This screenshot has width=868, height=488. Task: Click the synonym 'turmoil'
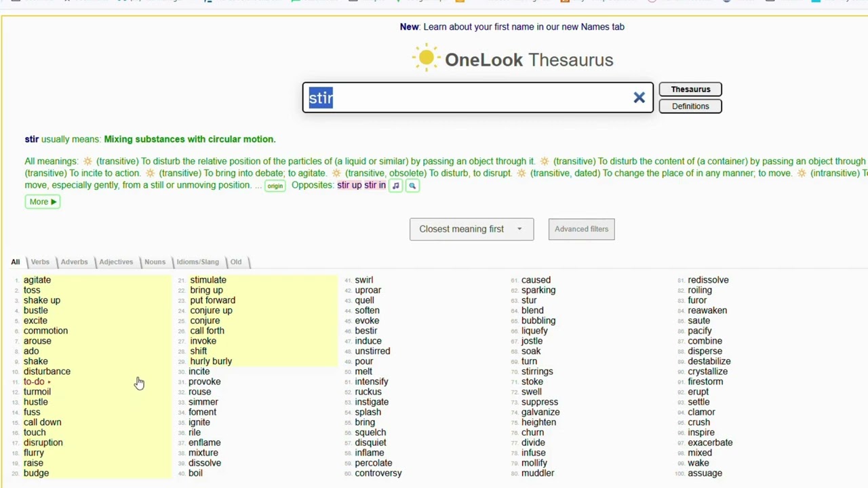(x=37, y=392)
